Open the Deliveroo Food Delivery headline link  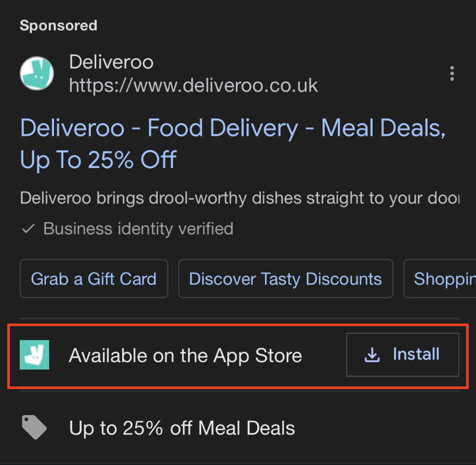[233, 144]
